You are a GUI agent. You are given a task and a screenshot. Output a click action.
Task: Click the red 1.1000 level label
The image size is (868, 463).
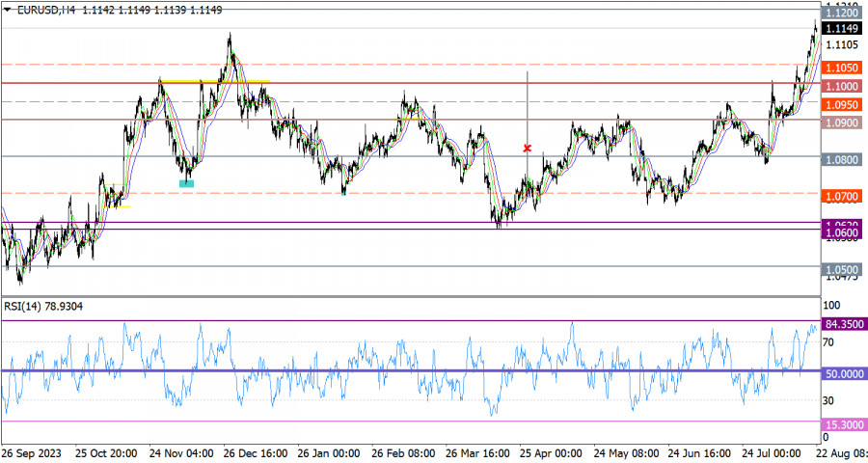841,86
